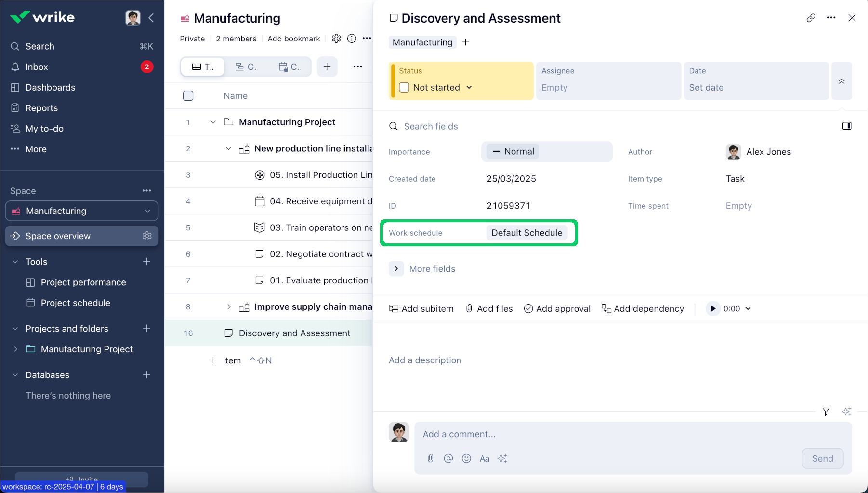The height and width of the screenshot is (493, 868).
Task: Start the task time tracker play button
Action: point(713,309)
